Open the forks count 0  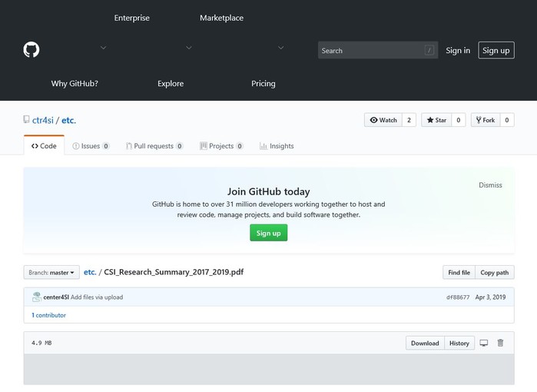(x=507, y=120)
